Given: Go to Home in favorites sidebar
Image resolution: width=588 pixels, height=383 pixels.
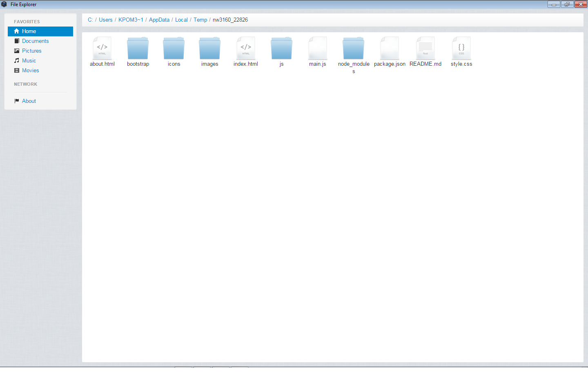Looking at the screenshot, I should pyautogui.click(x=29, y=31).
